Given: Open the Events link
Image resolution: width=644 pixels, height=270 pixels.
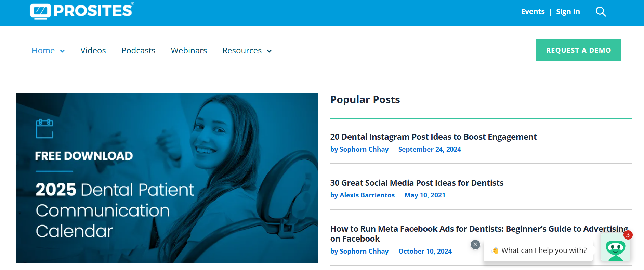Looking at the screenshot, I should [x=533, y=12].
